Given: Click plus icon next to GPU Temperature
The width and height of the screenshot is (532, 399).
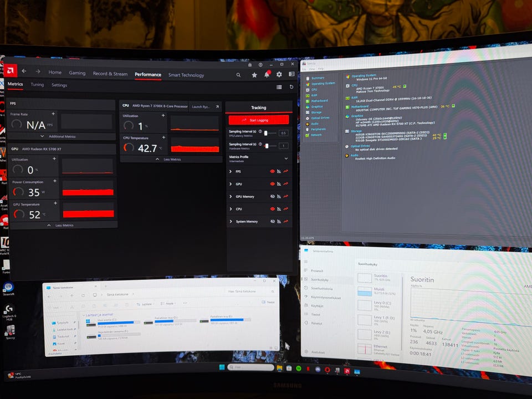Looking at the screenshot, I should coord(55,203).
